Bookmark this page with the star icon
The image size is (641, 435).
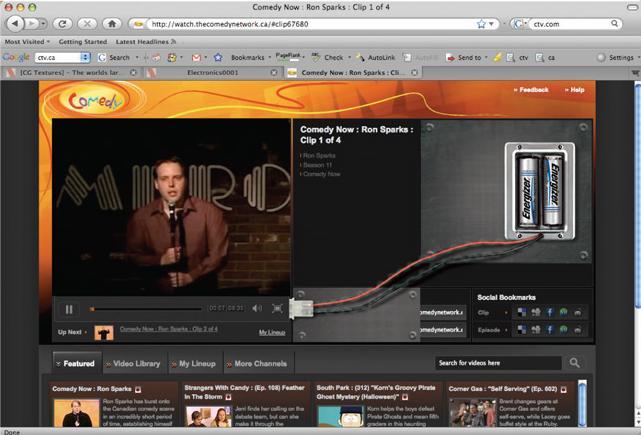point(481,24)
